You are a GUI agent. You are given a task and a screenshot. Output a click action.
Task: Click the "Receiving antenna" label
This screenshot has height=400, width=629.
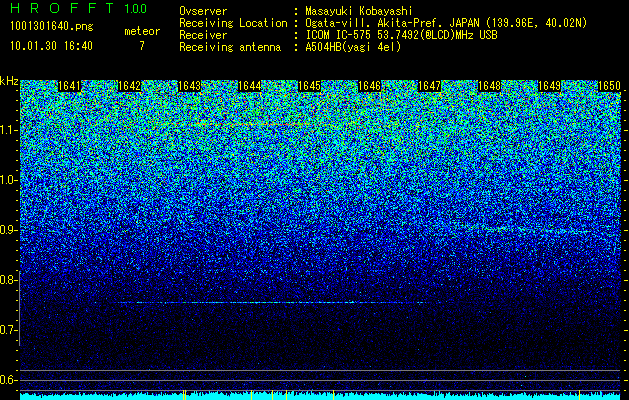[x=230, y=47]
